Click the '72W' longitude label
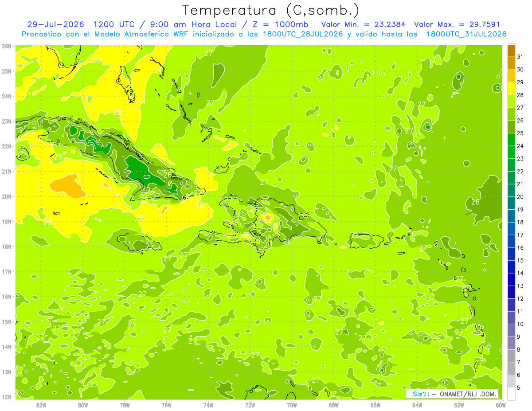532x411 pixels. pos(250,405)
